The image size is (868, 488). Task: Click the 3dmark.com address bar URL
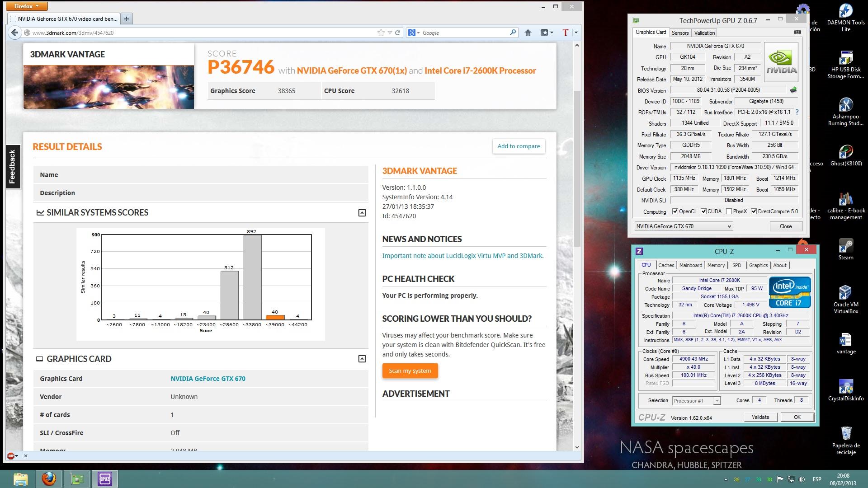click(x=73, y=33)
